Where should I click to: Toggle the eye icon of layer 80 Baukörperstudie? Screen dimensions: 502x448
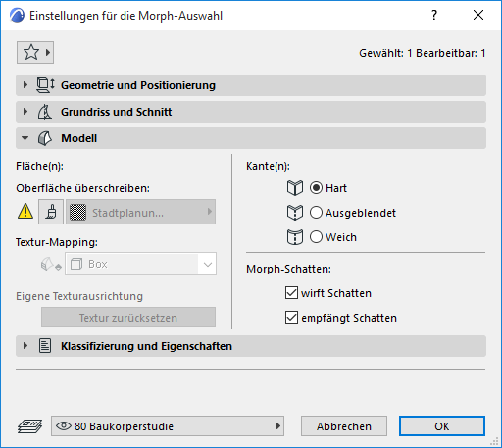point(64,426)
